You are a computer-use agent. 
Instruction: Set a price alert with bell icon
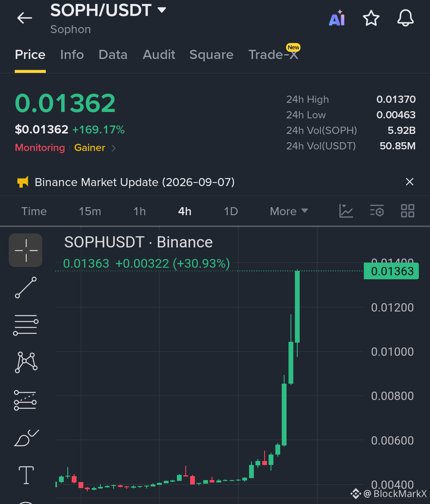(x=405, y=18)
